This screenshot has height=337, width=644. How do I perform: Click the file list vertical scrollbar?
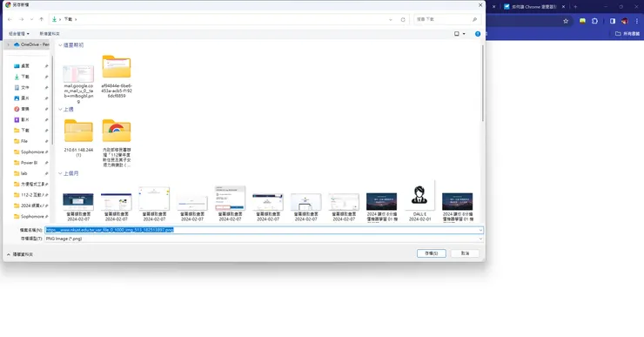[x=483, y=84]
